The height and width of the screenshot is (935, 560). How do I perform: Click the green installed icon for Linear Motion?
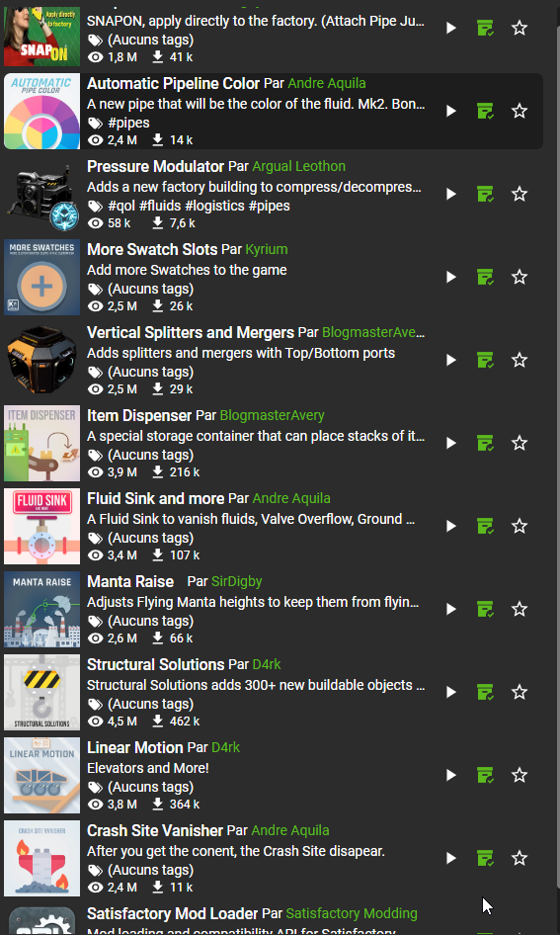[x=486, y=775]
